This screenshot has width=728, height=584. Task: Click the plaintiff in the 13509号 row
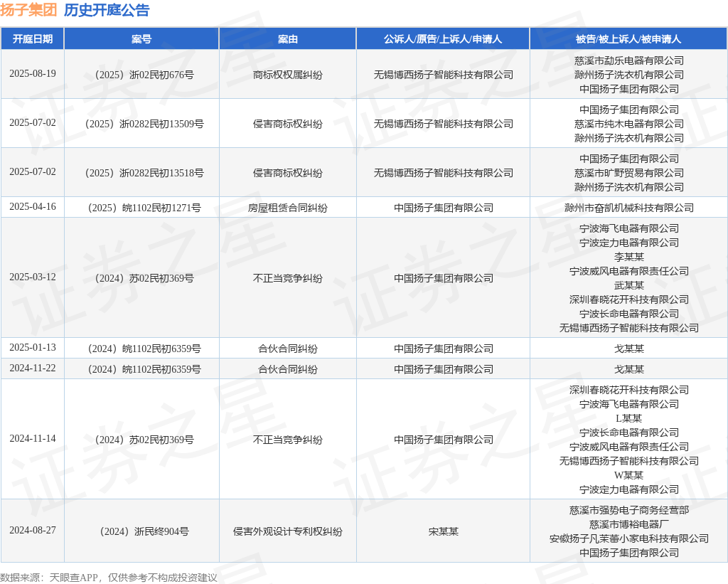click(x=444, y=124)
